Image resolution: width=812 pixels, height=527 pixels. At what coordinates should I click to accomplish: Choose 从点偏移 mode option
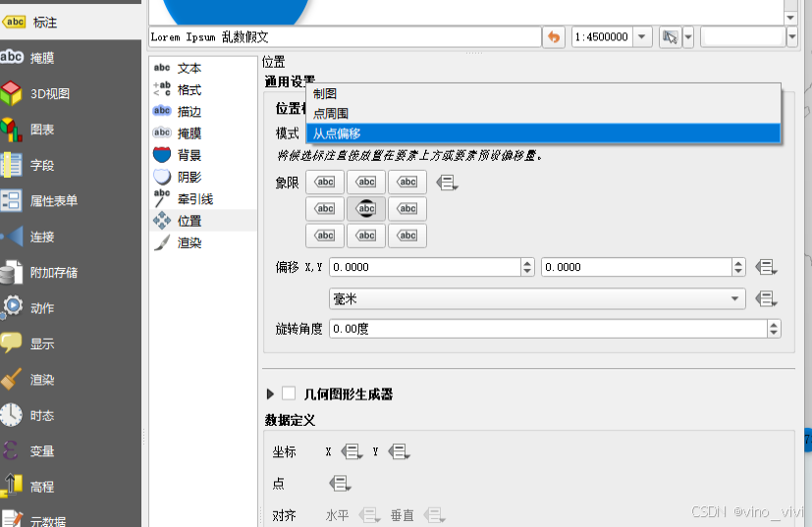pyautogui.click(x=543, y=133)
